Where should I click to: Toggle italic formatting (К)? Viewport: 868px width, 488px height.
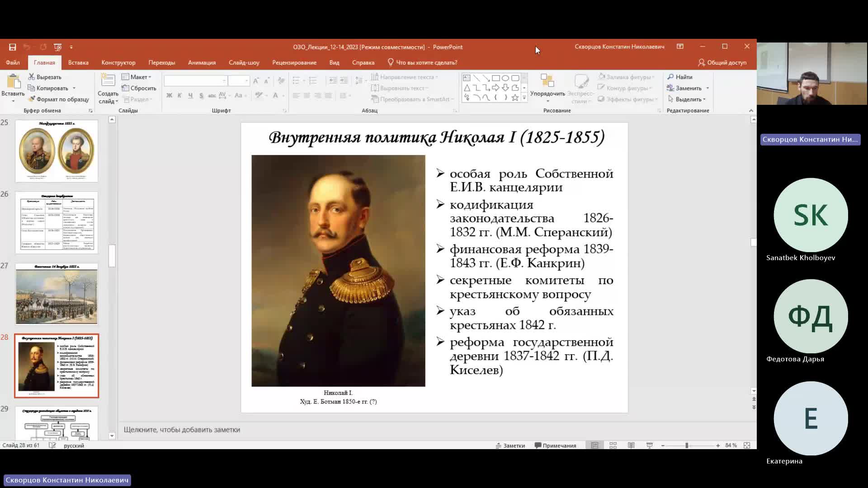pos(179,95)
